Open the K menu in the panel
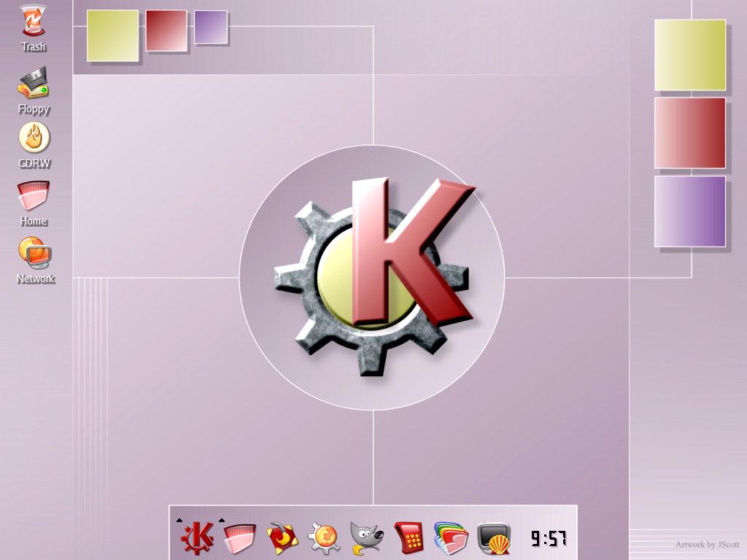The width and height of the screenshot is (747, 560). (x=197, y=538)
